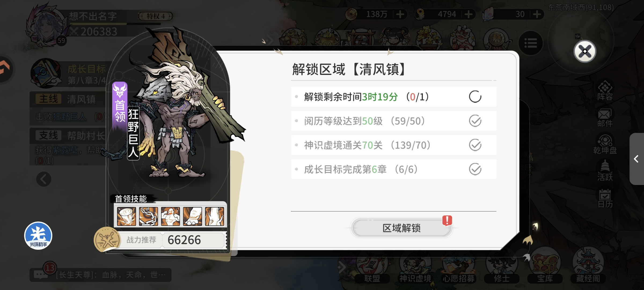The image size is (644, 290).
Task: View the tree trunk boss skill icon
Action: coord(214,216)
